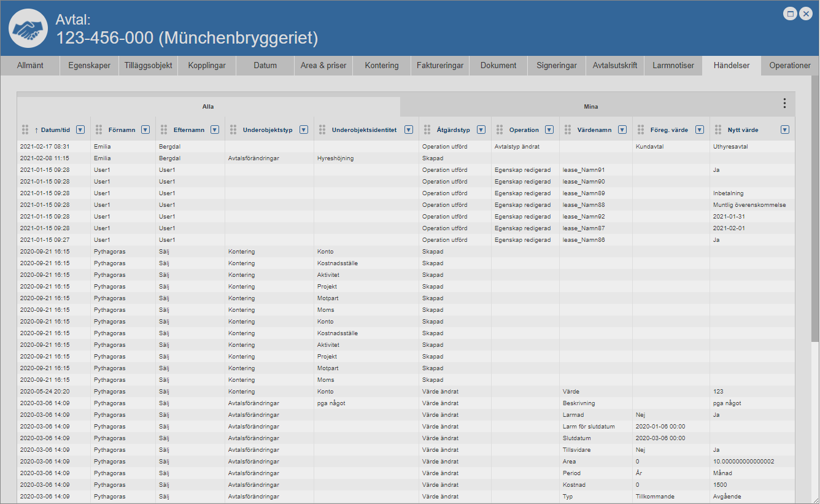Expand the Värdenamn column filter
The image size is (820, 504).
pyautogui.click(x=622, y=130)
